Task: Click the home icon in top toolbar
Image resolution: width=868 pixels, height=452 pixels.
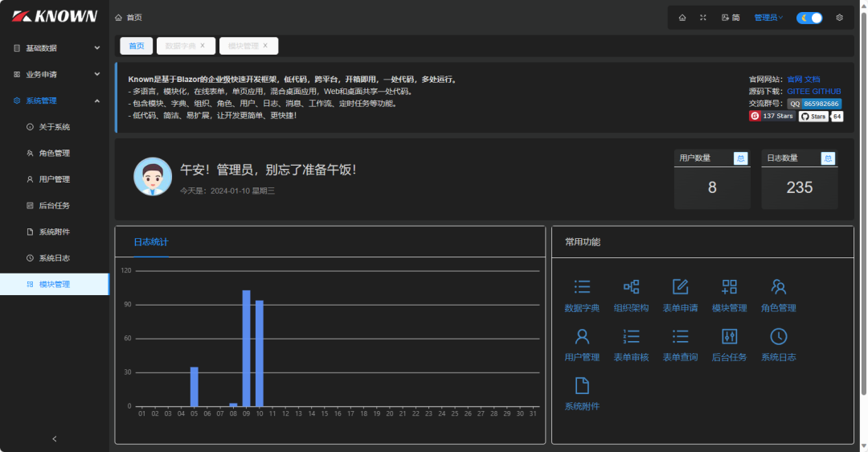Action: point(682,18)
